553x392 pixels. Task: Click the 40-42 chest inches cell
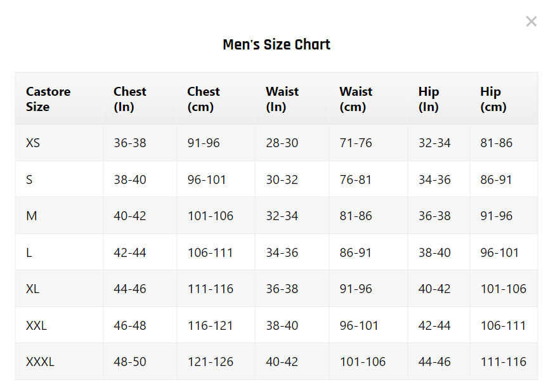130,216
